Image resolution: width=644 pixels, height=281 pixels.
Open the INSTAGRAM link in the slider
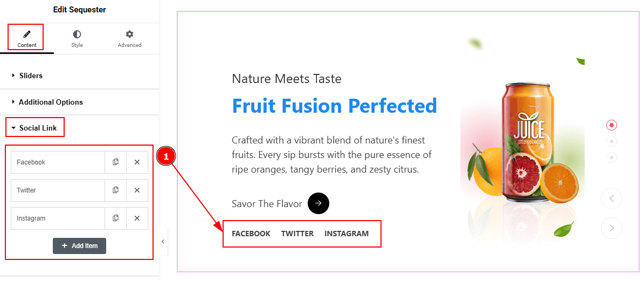coord(347,234)
